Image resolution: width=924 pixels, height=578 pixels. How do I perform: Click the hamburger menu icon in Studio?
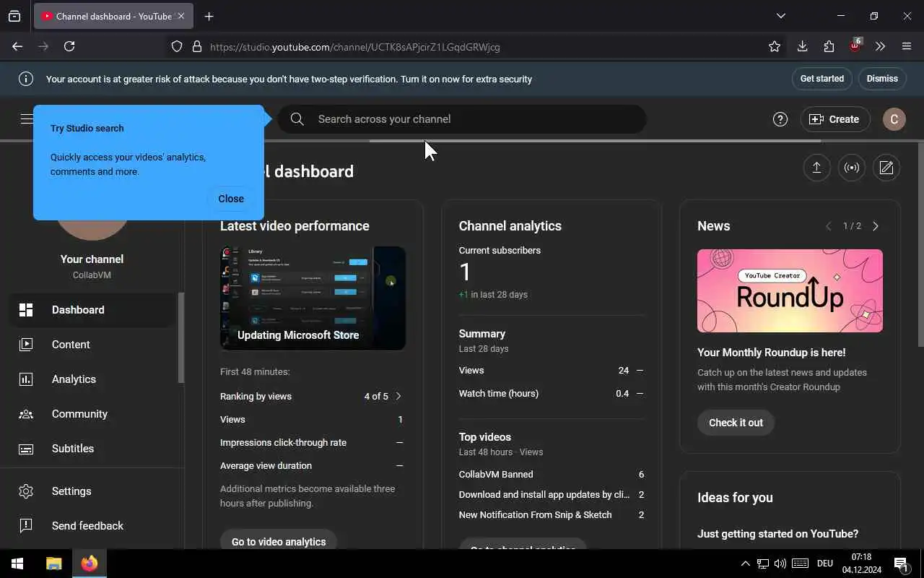26,119
